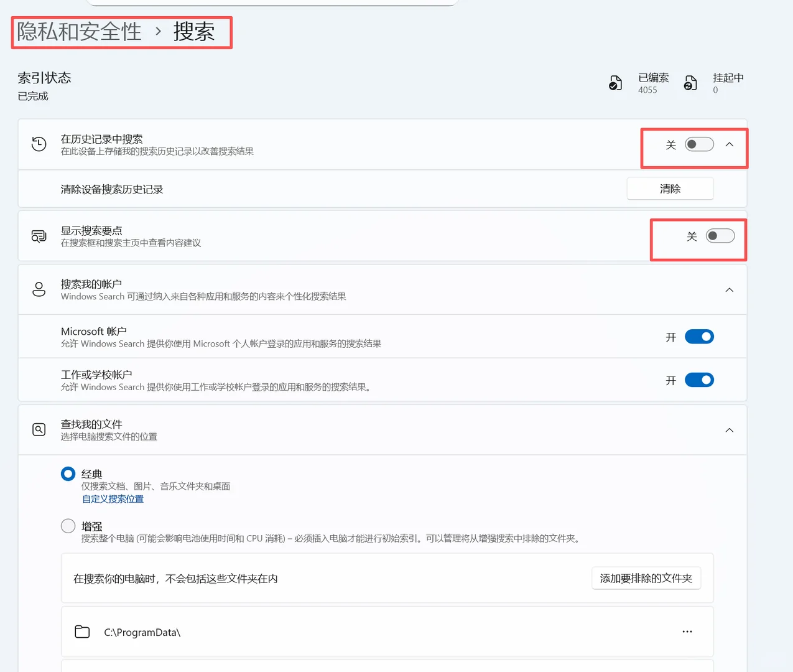Click the search history clock icon
This screenshot has height=672, width=793.
click(39, 144)
